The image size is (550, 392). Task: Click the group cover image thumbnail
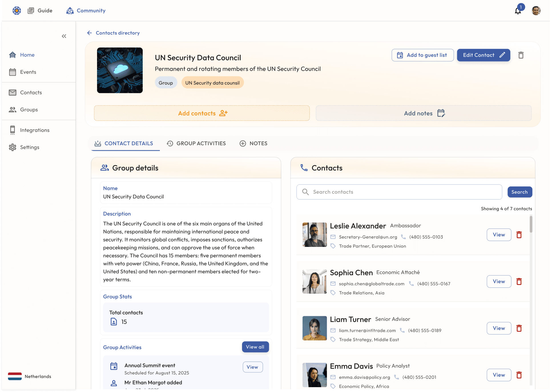click(120, 70)
